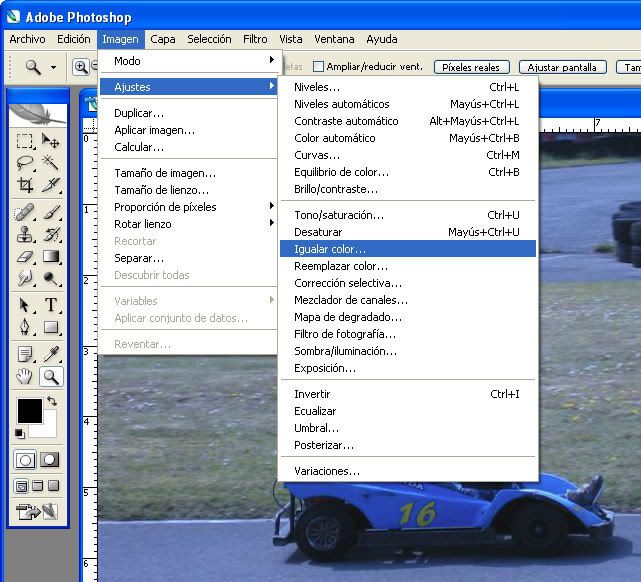This screenshot has height=582, width=641.
Task: Open the Edición menu
Action: click(x=74, y=39)
